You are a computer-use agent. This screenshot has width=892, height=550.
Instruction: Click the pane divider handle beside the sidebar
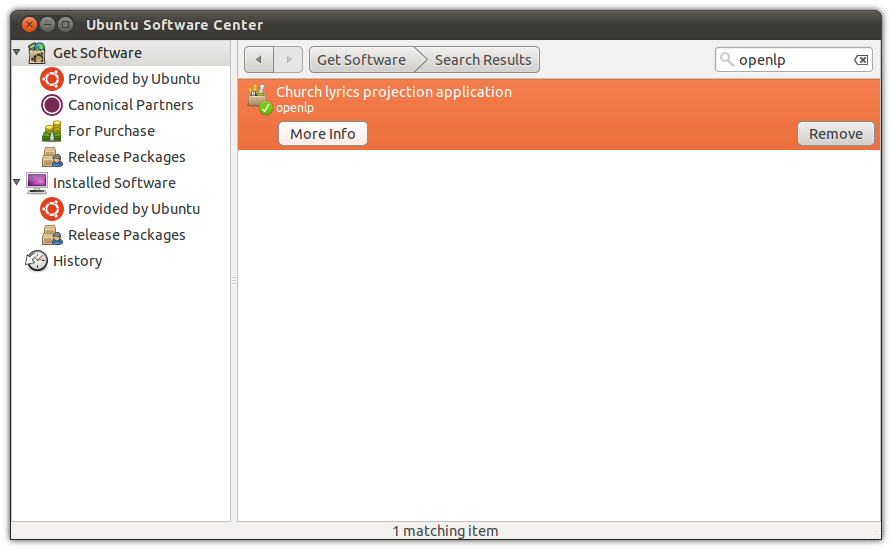pos(234,280)
